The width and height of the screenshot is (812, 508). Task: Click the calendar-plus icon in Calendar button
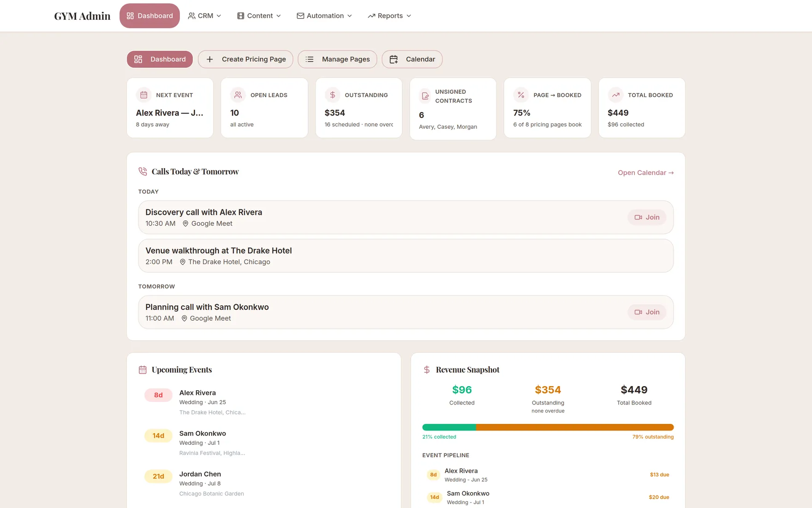click(394, 59)
